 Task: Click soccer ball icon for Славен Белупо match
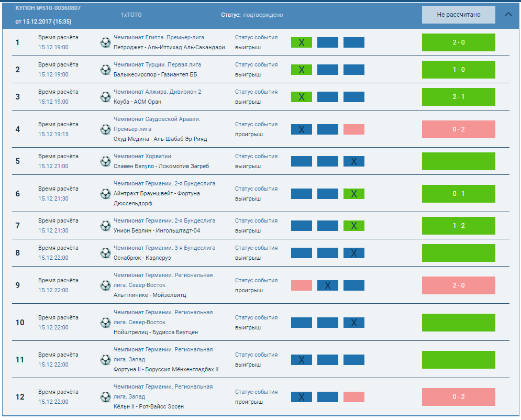(x=105, y=161)
